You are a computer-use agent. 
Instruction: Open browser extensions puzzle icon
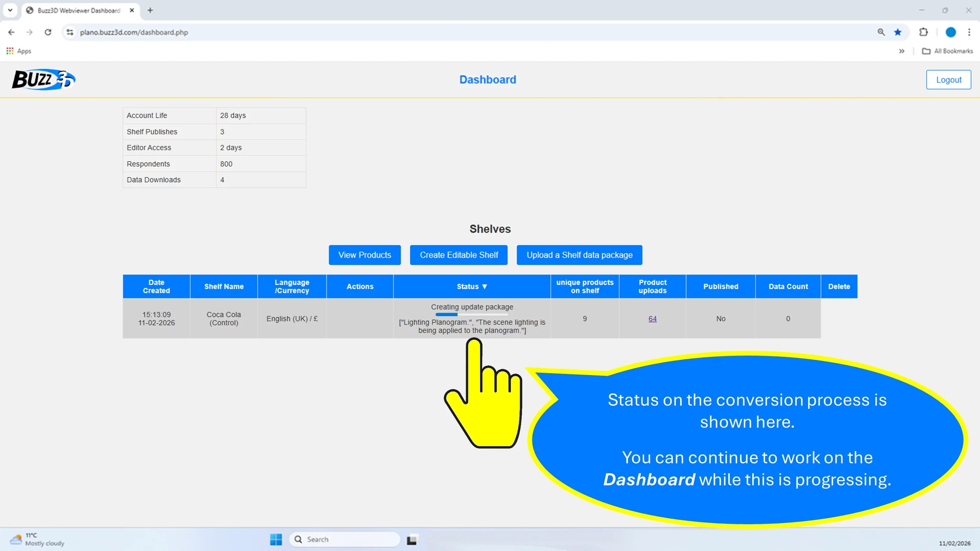coord(924,32)
